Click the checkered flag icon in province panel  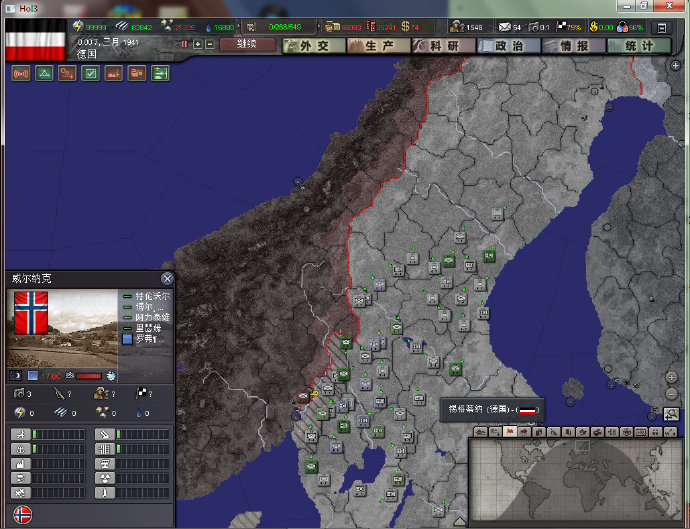141,393
